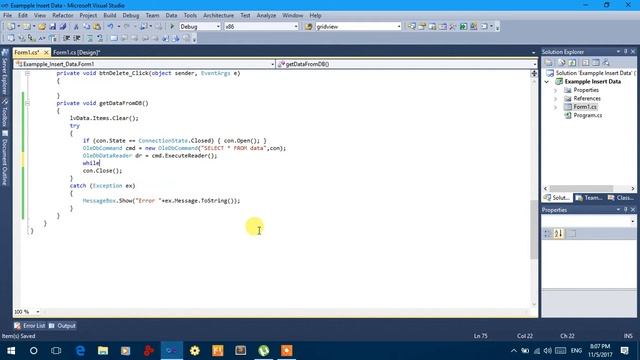The image size is (640, 360).
Task: Close the Form1.cs editor tab
Action: pyautogui.click(x=46, y=53)
